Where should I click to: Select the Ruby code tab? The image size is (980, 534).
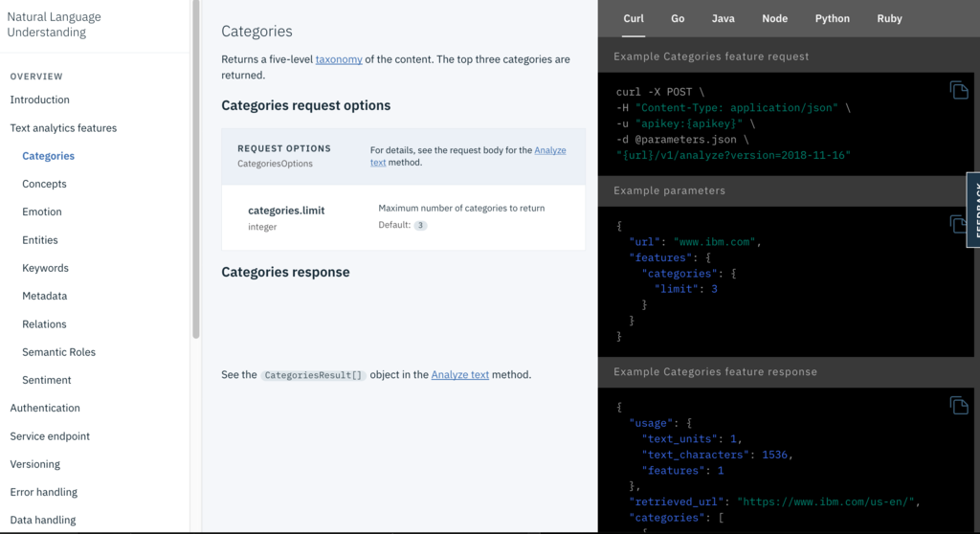pyautogui.click(x=889, y=18)
